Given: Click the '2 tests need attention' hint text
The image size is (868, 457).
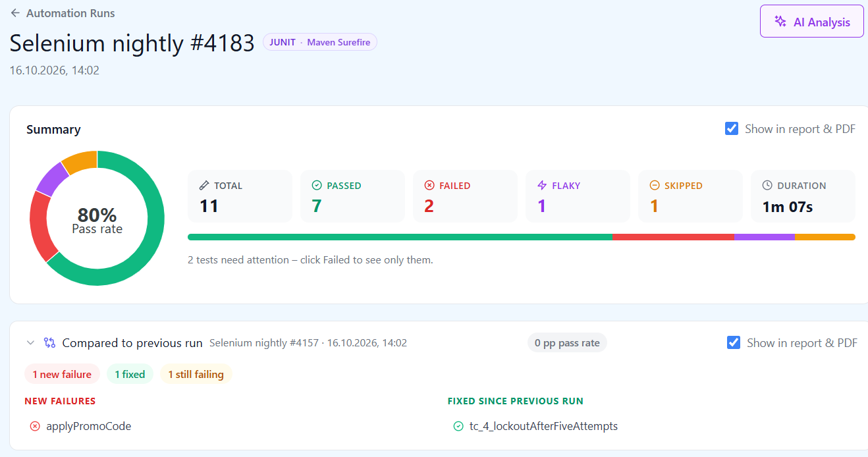Looking at the screenshot, I should (310, 260).
